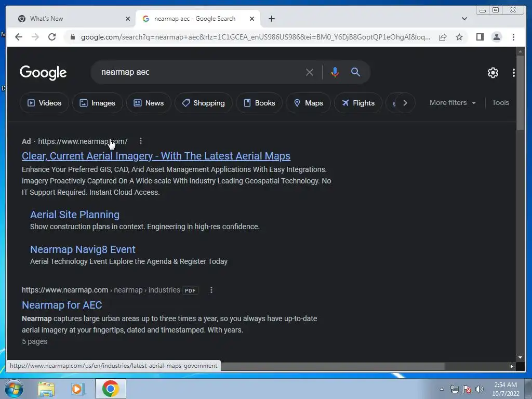532x399 pixels.
Task: Filter results by Videos
Action: [44, 103]
